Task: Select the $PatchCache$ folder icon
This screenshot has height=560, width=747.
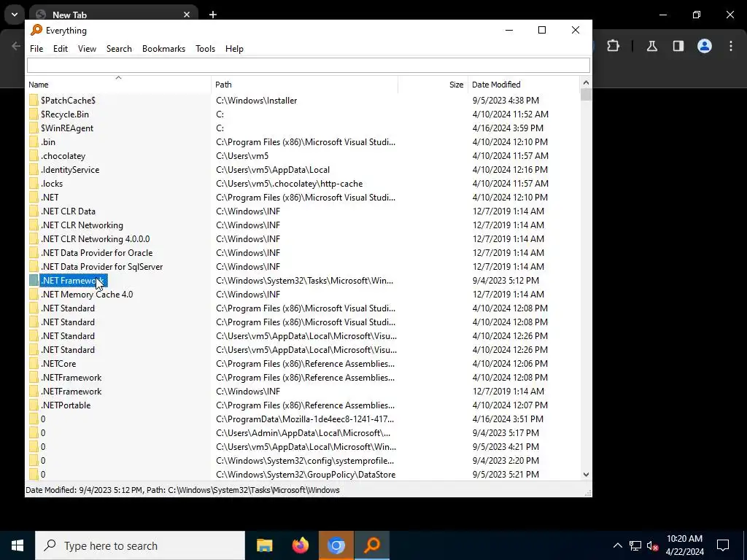Action: click(x=34, y=101)
